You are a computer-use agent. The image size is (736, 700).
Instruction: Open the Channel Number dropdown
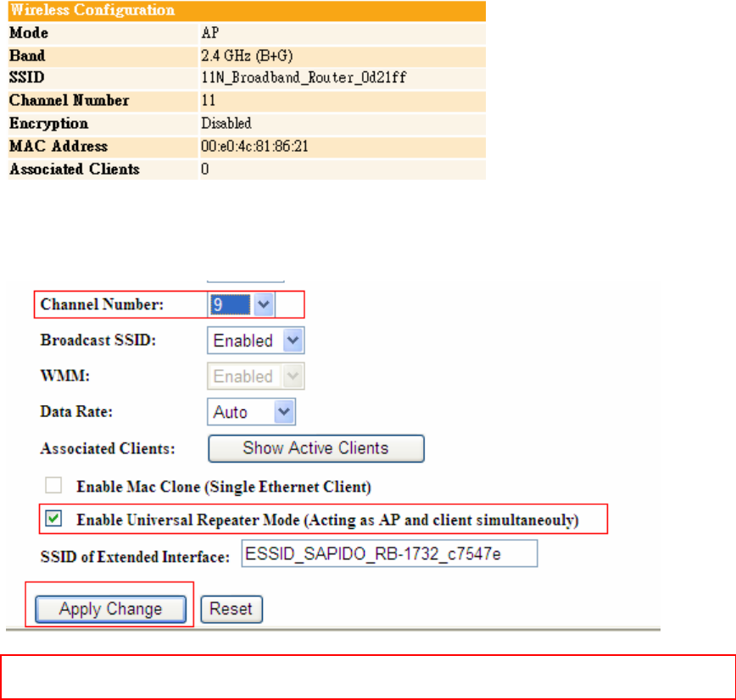(242, 305)
